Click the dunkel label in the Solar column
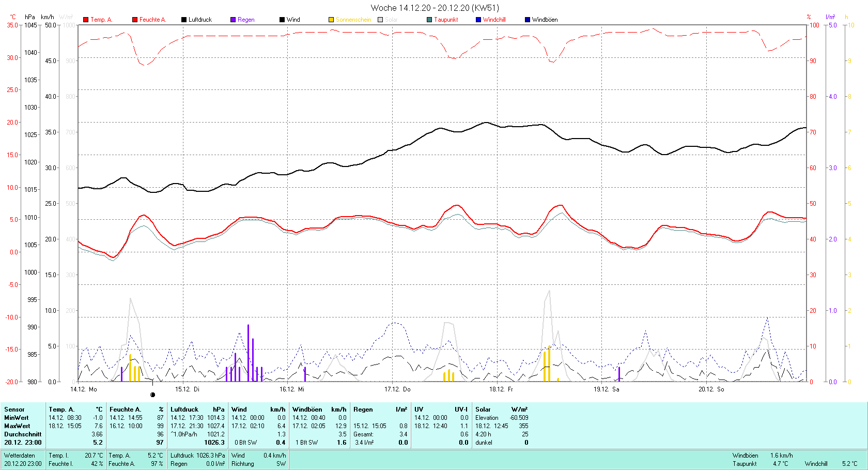This screenshot has width=868, height=470. point(484,442)
